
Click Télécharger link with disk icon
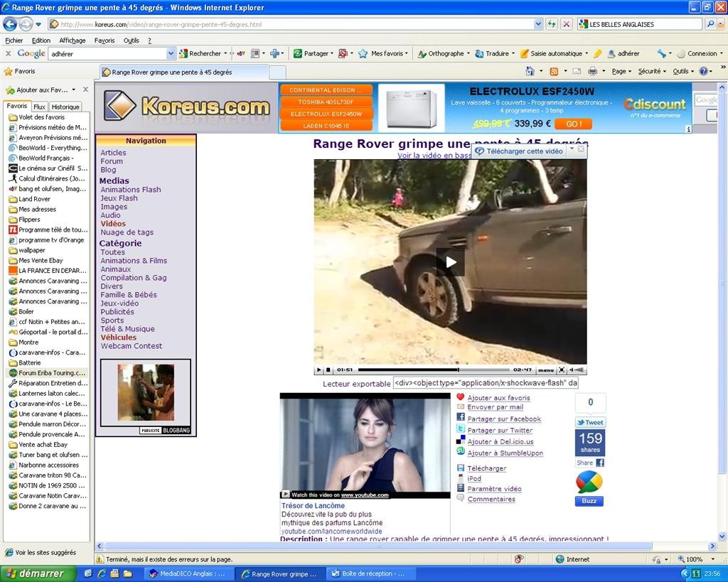pos(486,468)
